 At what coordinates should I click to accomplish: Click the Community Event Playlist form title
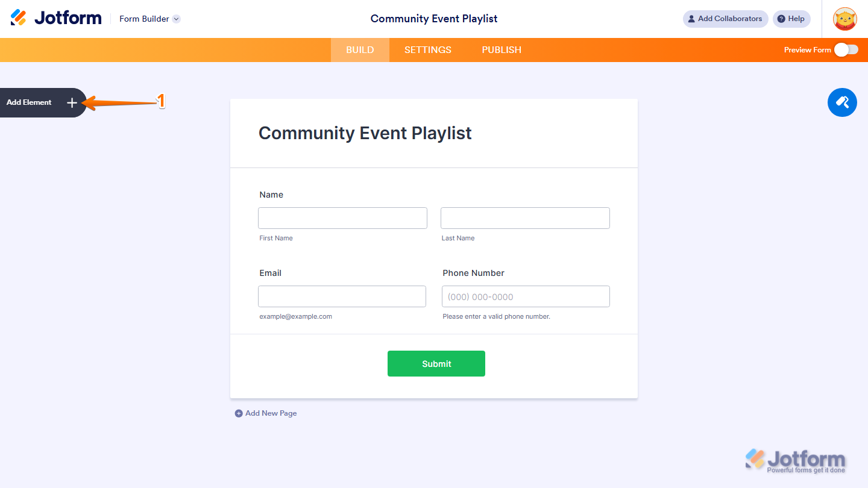365,133
